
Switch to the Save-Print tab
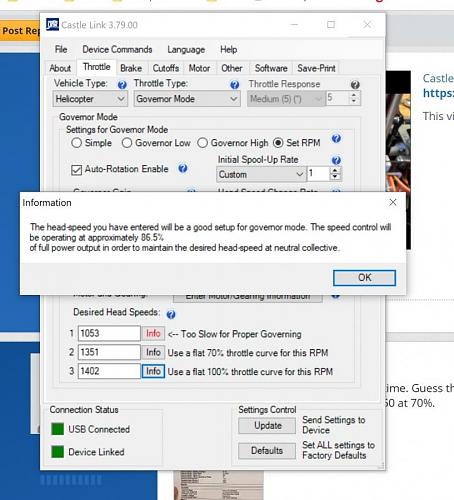(316, 68)
